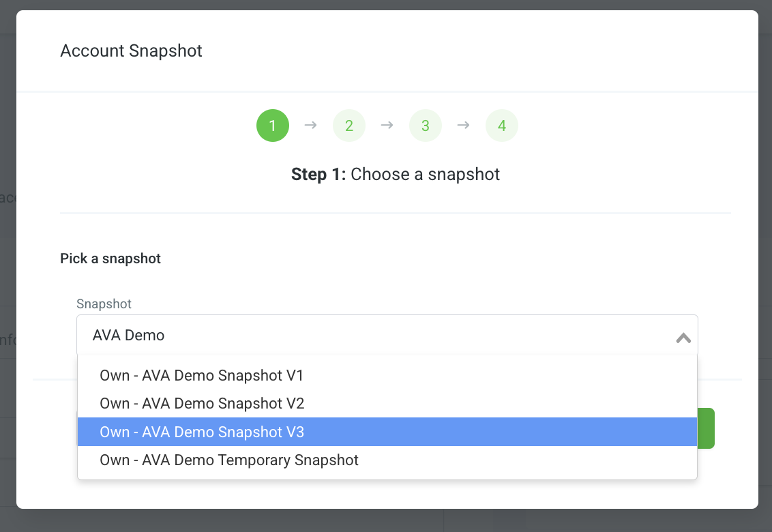This screenshot has height=532, width=772.
Task: Select the step 3 circle
Action: (x=426, y=125)
